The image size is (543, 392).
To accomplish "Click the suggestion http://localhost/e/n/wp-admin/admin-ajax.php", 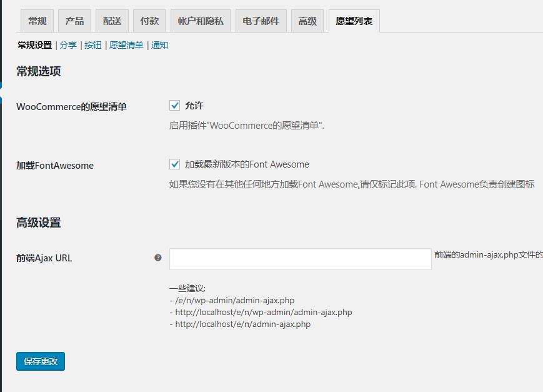I will click(264, 312).
